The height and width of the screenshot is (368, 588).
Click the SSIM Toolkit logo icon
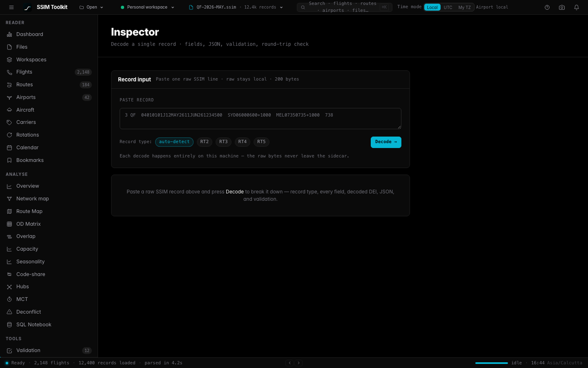point(27,7)
